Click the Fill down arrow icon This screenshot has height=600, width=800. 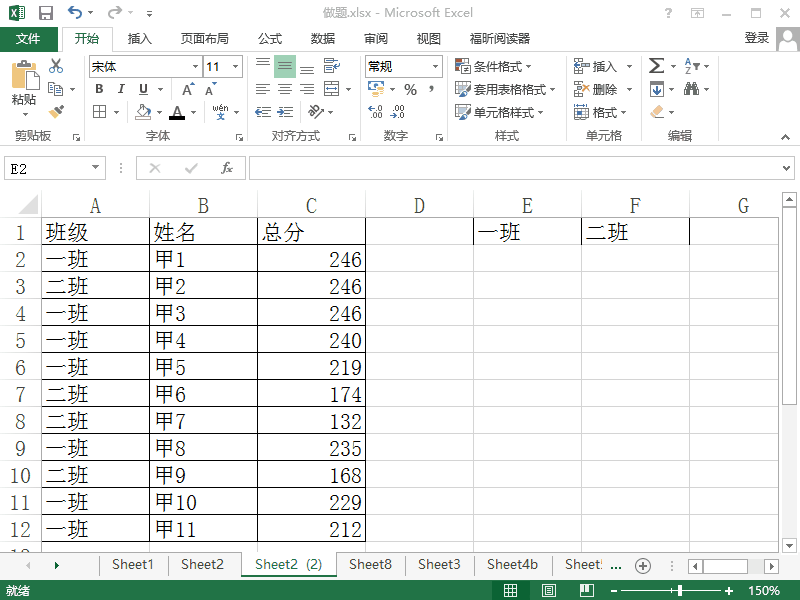pyautogui.click(x=657, y=89)
